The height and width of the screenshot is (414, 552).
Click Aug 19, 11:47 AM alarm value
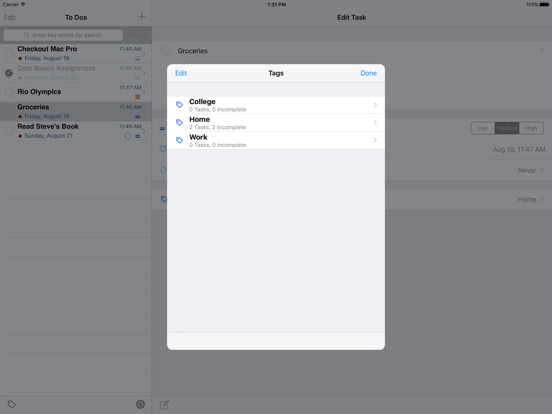(x=519, y=149)
